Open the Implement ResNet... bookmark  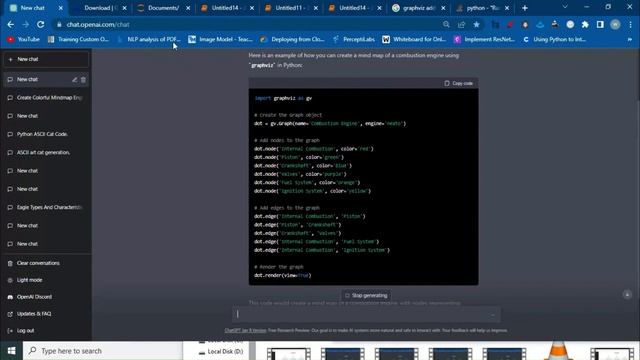[484, 39]
